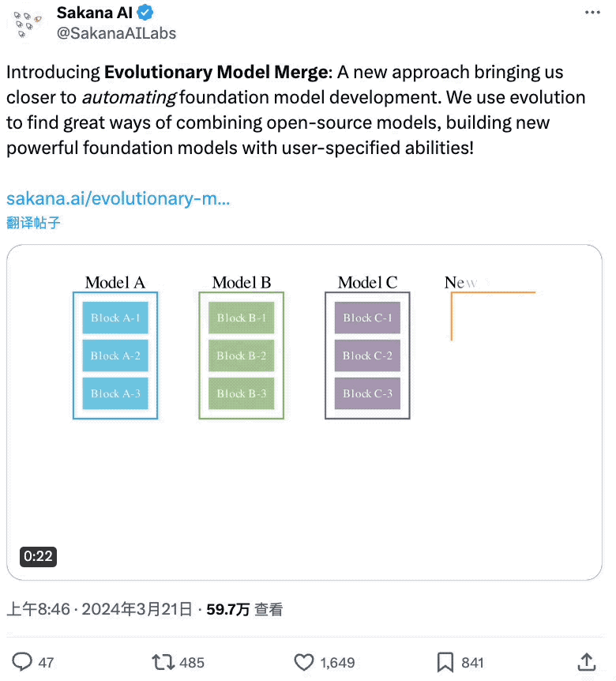Viewport: 616px width, 681px height.
Task: Open the three-dot more options menu
Action: pos(592,13)
